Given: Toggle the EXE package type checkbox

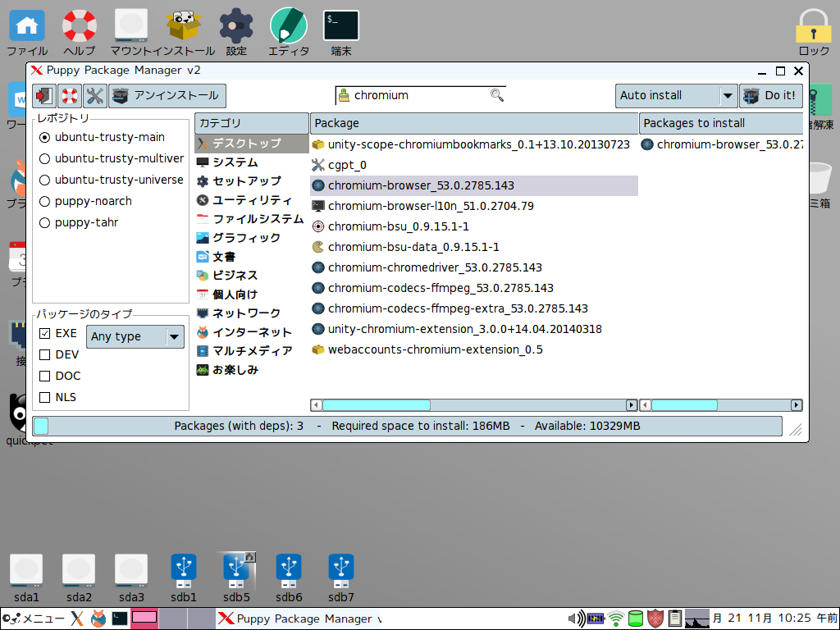Looking at the screenshot, I should coord(45,333).
